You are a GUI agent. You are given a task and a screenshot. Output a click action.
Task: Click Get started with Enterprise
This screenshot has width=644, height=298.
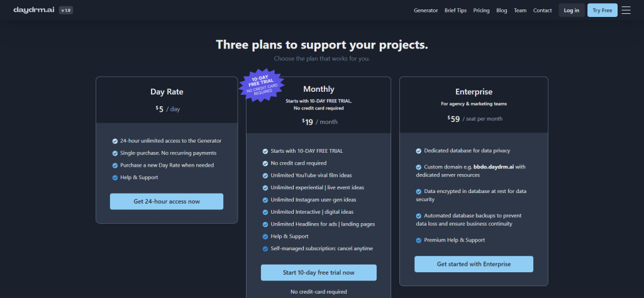pyautogui.click(x=474, y=264)
